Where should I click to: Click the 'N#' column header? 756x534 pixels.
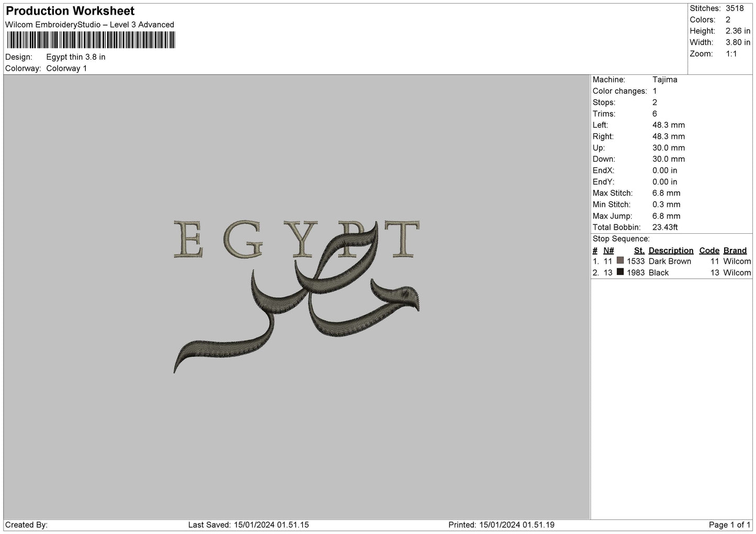[608, 251]
